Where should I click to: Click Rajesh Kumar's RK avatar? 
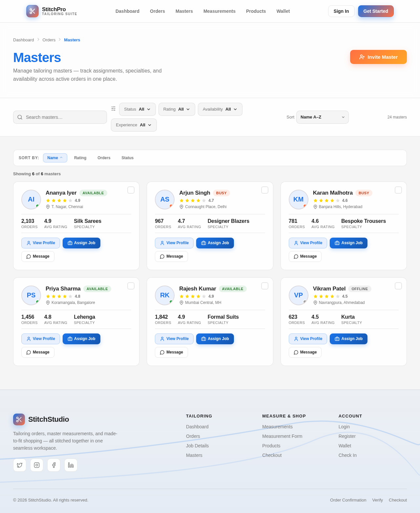click(x=165, y=295)
